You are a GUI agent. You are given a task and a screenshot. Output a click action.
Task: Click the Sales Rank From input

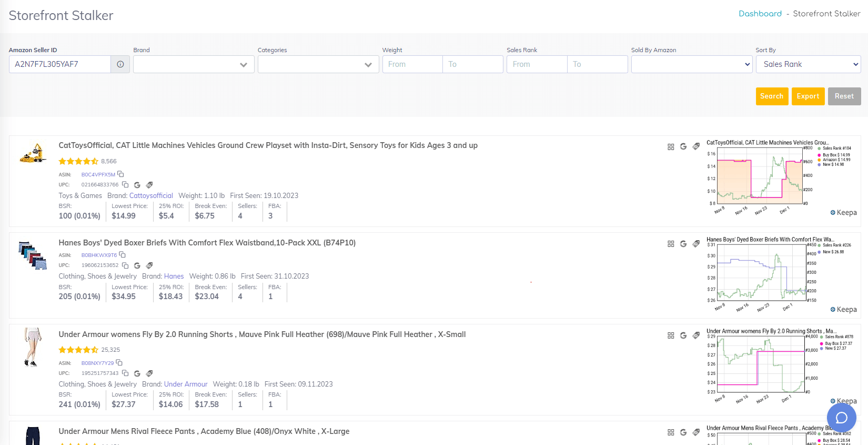(537, 64)
